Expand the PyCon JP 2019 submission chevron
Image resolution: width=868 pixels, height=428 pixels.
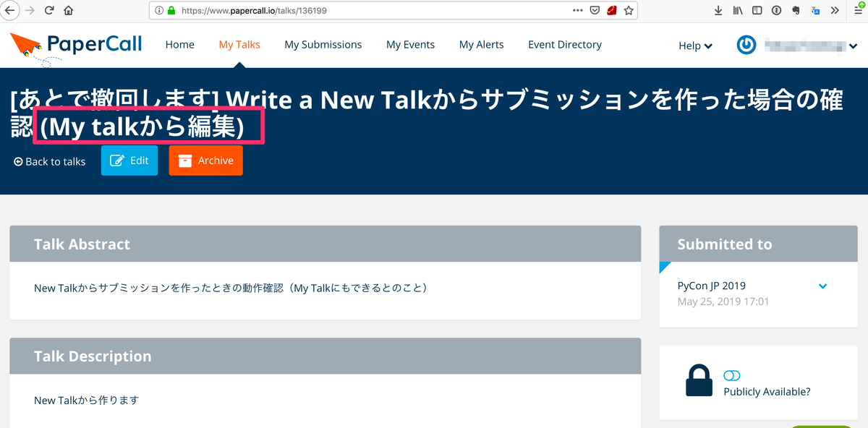point(822,286)
